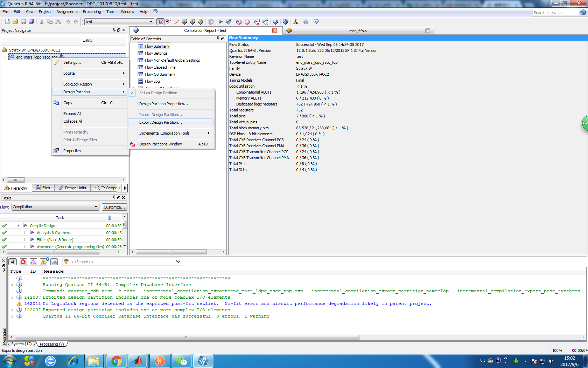Click the Help question mark toolbar icon
Screen dimensions: 588x368
click(x=306, y=22)
